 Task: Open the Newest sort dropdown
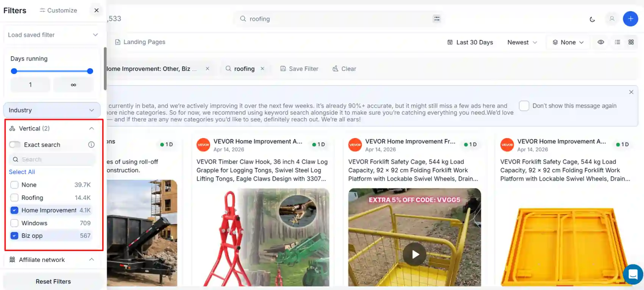point(522,42)
